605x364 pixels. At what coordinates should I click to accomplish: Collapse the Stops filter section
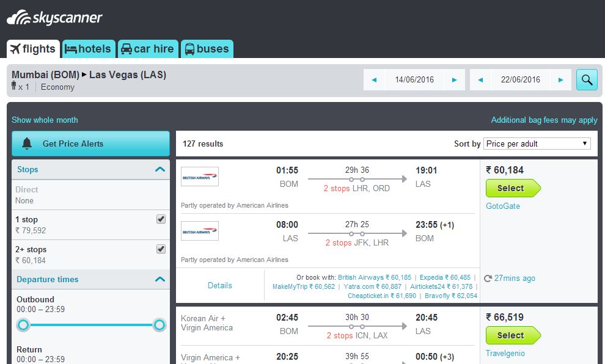pos(159,169)
